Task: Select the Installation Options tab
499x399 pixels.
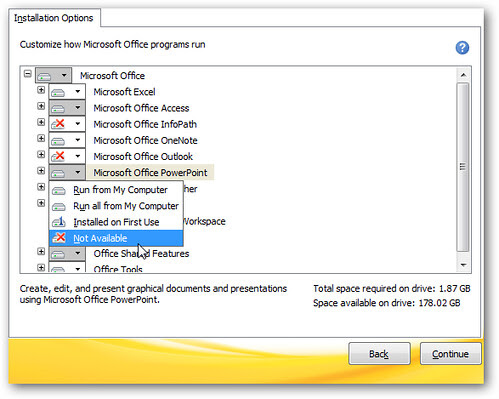Action: pyautogui.click(x=54, y=18)
